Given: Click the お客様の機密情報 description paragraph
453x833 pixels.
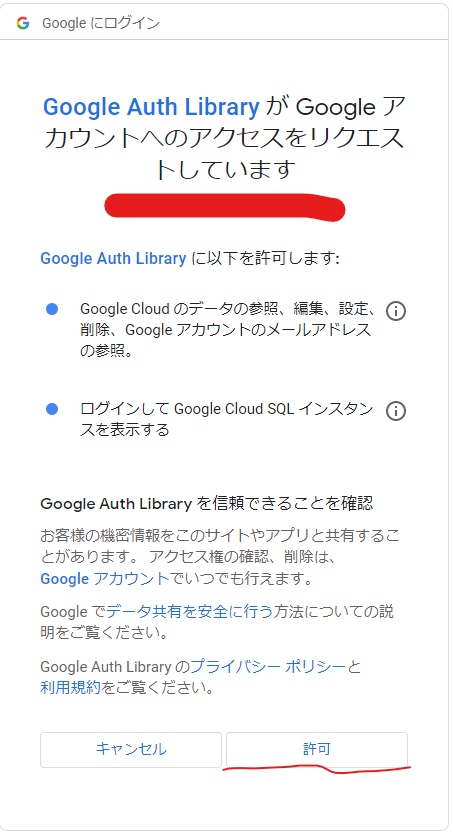Looking at the screenshot, I should point(220,557).
